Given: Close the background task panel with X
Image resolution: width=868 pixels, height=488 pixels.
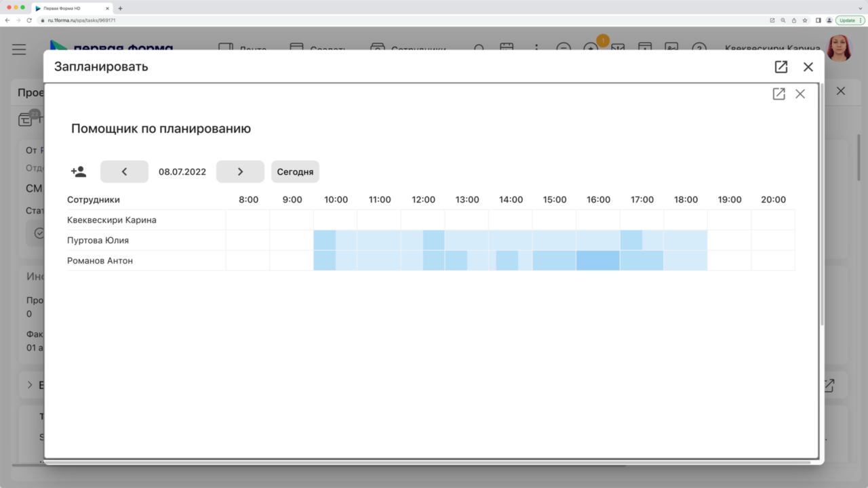Looking at the screenshot, I should pyautogui.click(x=841, y=91).
